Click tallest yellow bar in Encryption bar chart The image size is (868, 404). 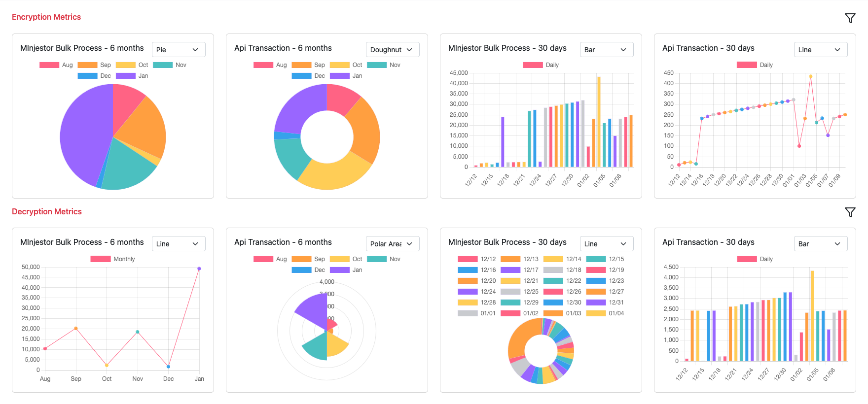click(599, 122)
